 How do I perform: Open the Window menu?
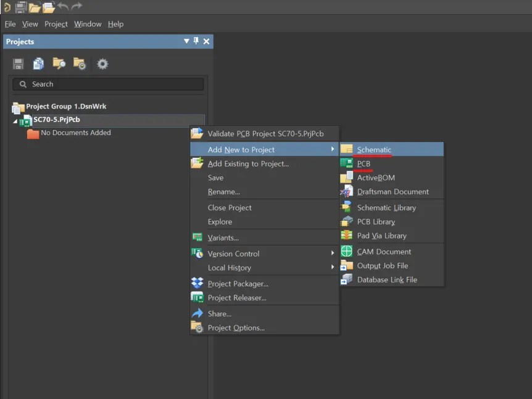pos(88,24)
